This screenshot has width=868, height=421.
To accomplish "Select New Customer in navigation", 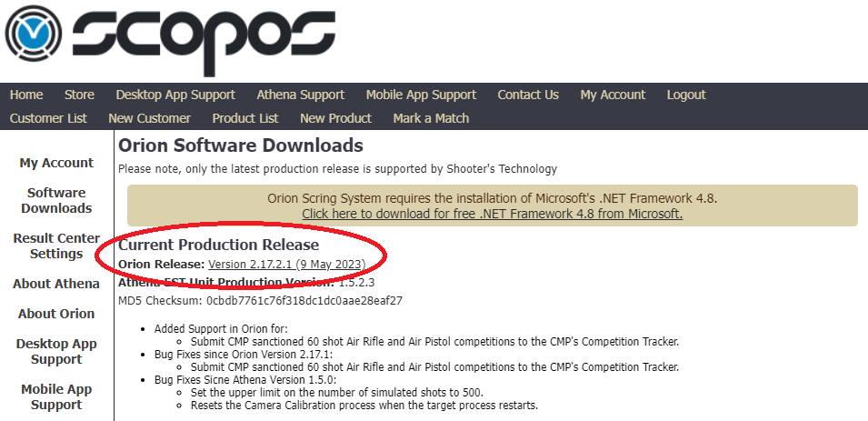I will pyautogui.click(x=149, y=118).
